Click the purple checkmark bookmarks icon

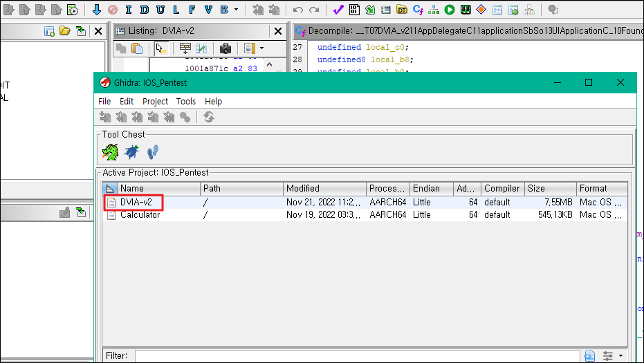click(338, 10)
